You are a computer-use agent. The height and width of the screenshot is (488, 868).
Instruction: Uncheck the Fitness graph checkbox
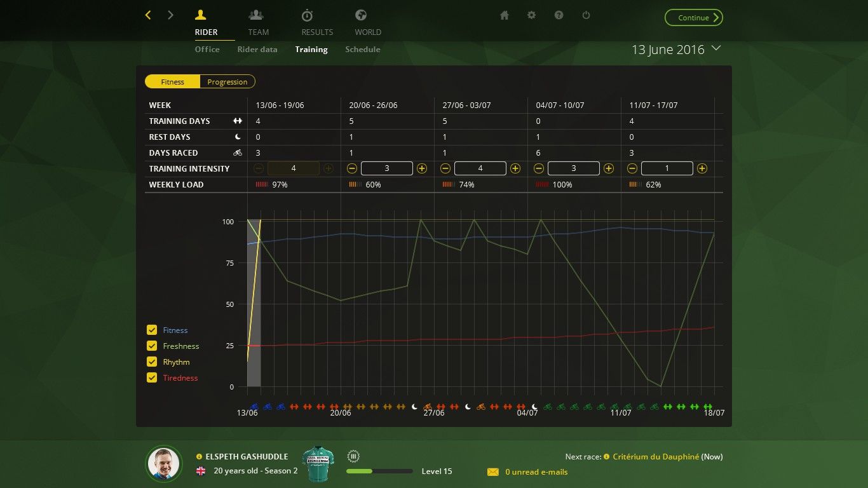click(152, 330)
